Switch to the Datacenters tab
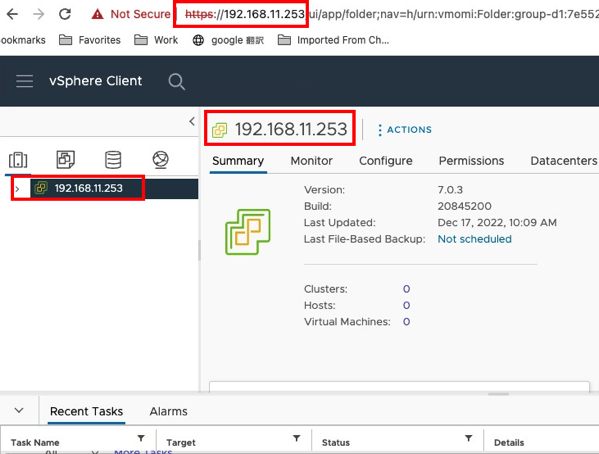 563,161
